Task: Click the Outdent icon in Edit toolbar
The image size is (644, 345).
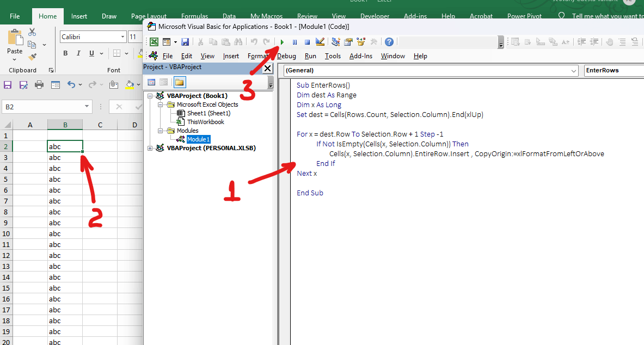Action: pos(594,41)
